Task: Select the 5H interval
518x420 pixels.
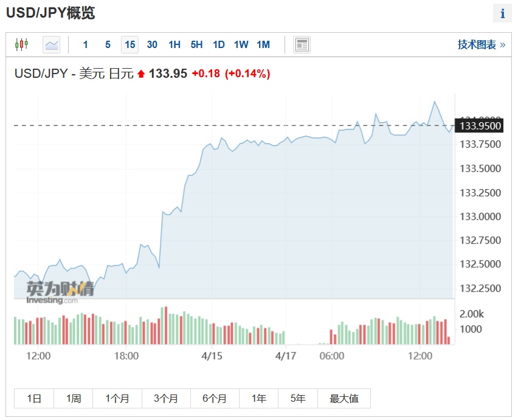Action: pyautogui.click(x=196, y=44)
